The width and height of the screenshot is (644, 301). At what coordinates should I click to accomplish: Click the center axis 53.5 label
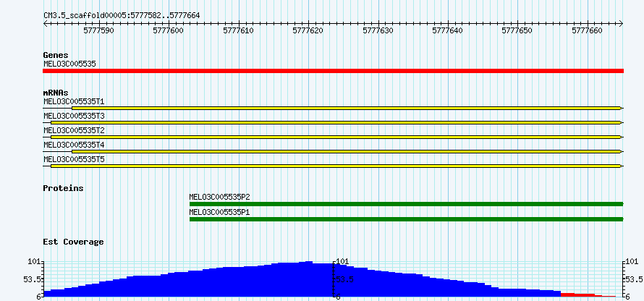tap(344, 279)
